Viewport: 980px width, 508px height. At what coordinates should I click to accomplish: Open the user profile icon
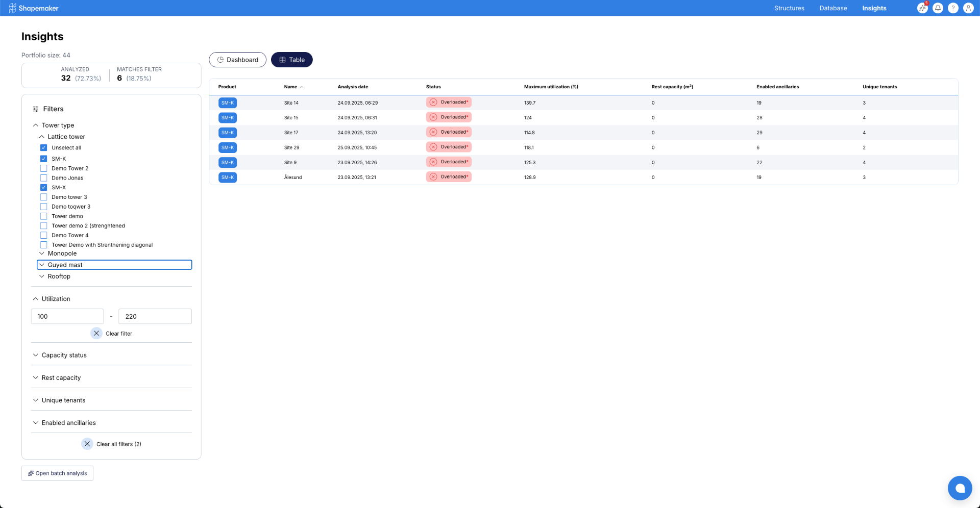pos(968,8)
